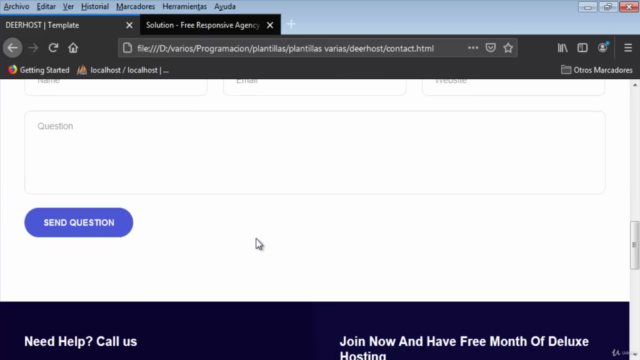
Task: Click the vertical scrollbar thumb
Action: point(634,245)
